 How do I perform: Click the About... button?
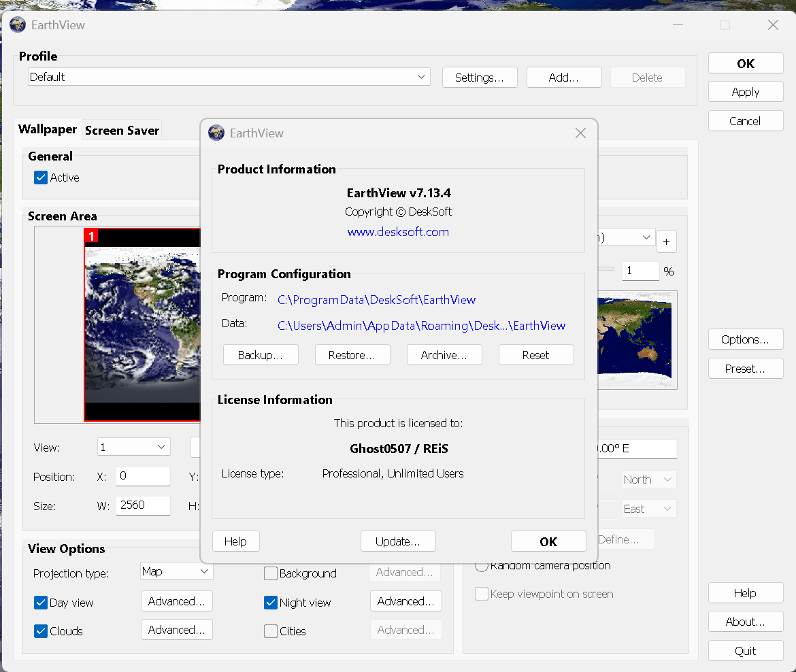(746, 622)
